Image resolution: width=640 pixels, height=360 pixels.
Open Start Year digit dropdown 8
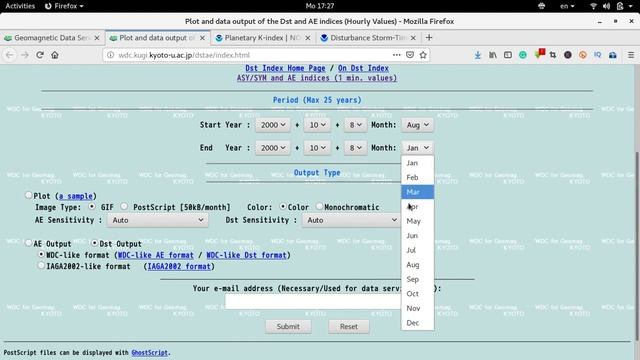[355, 125]
